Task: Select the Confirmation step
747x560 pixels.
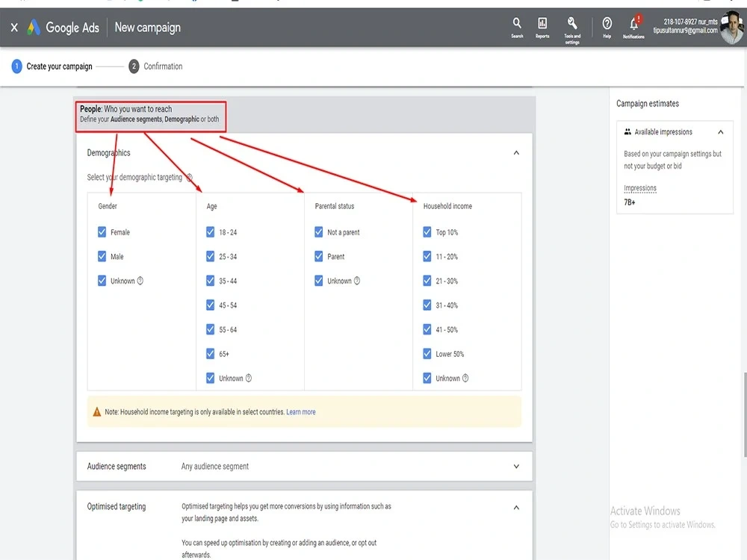Action: coord(155,66)
